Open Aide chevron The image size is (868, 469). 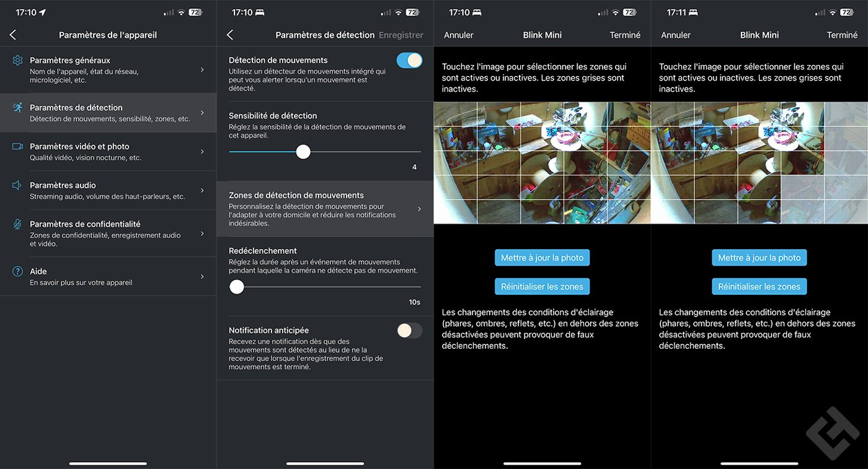[202, 276]
